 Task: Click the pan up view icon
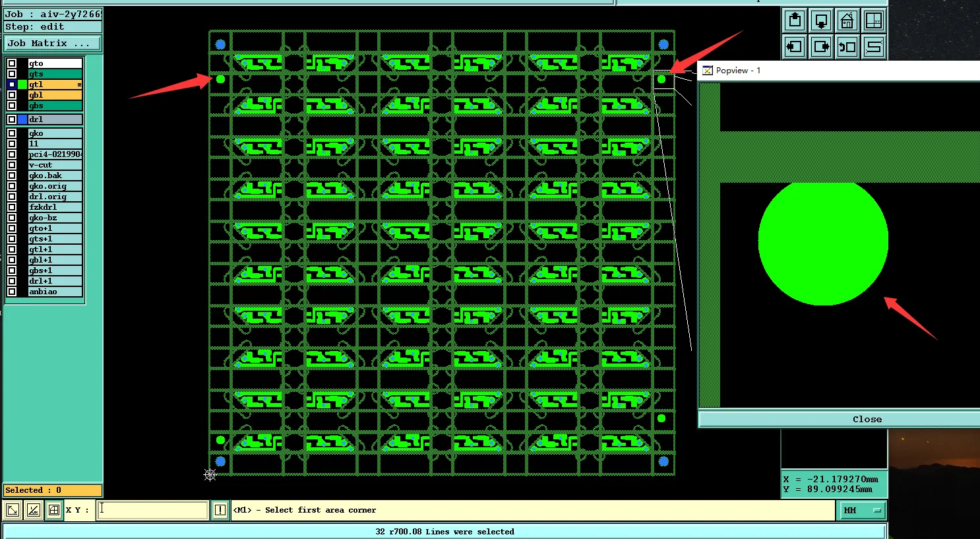coord(795,20)
